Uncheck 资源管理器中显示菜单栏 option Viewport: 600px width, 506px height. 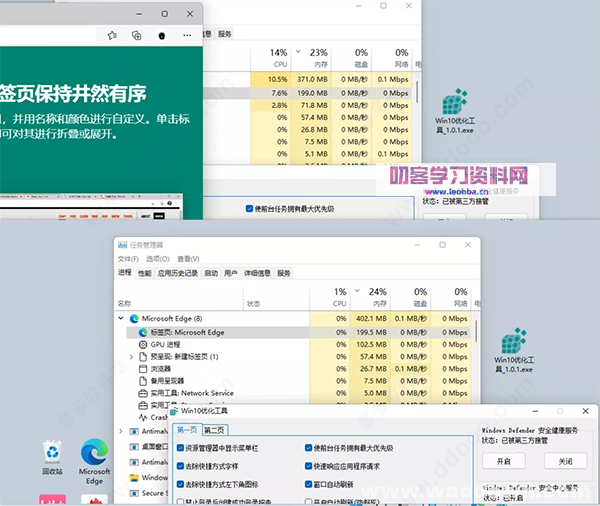(x=181, y=448)
